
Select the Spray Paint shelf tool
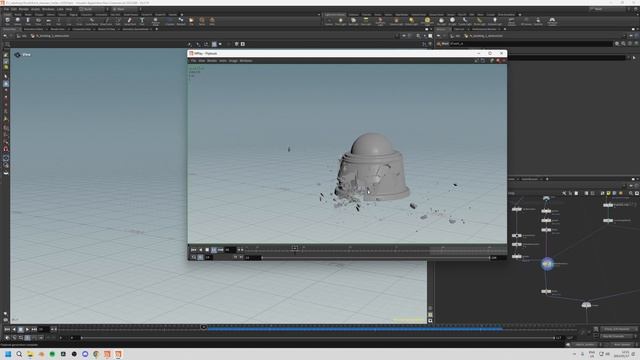click(129, 20)
